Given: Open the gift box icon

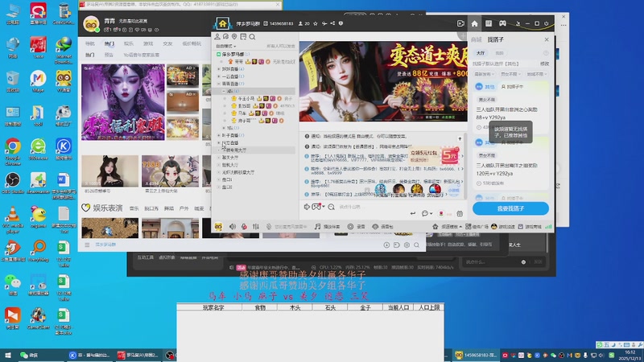Looking at the screenshot, I should coord(460,213).
